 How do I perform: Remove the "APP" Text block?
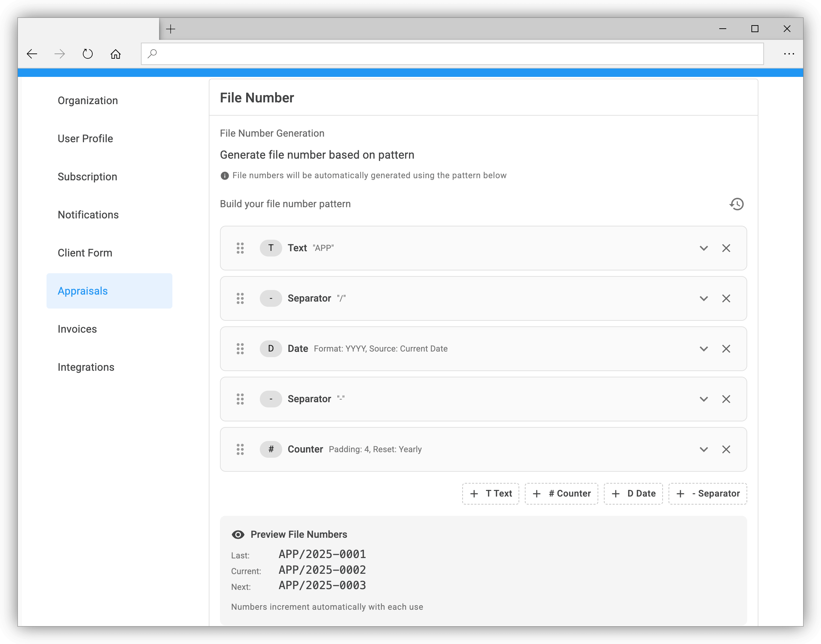click(x=726, y=248)
